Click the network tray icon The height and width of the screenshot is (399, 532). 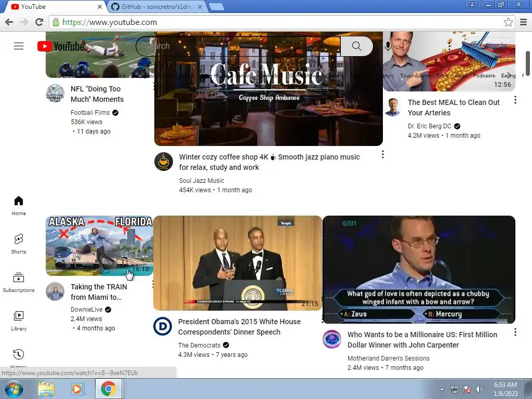pyautogui.click(x=454, y=389)
